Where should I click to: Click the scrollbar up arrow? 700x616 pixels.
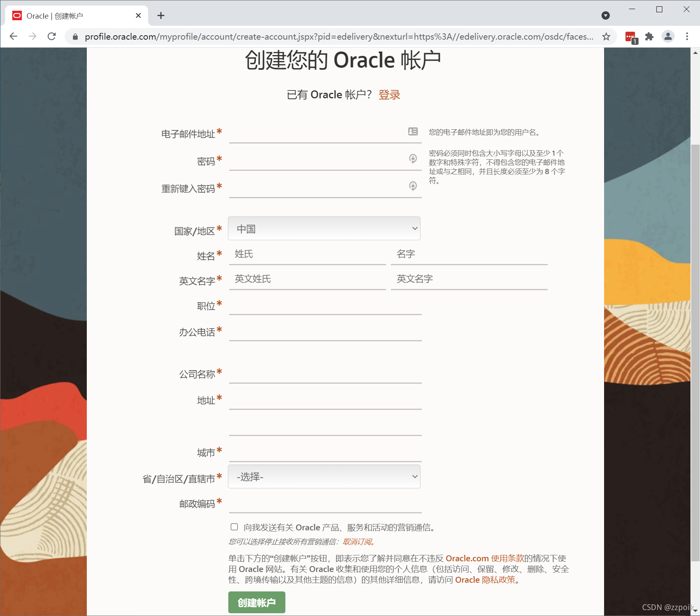point(695,52)
